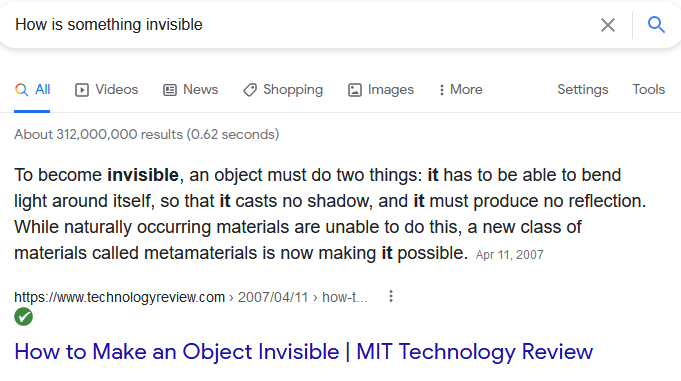Open the Settings menu
This screenshot has height=381, width=681.
582,89
